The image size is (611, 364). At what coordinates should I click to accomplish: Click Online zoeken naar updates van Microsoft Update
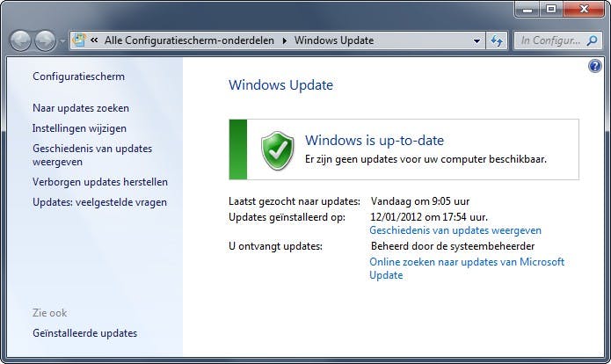467,268
